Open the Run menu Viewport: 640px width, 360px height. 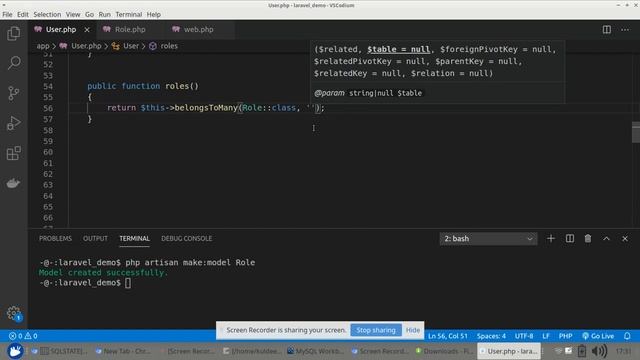[104, 14]
